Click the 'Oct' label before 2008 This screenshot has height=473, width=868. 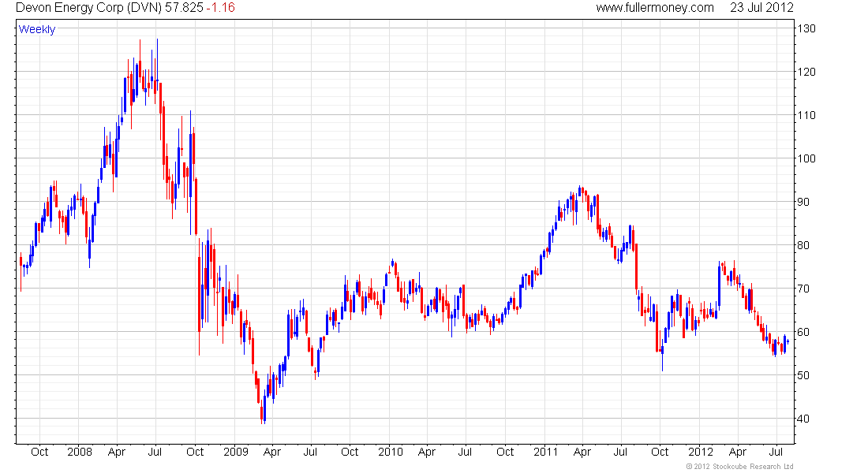point(39,452)
